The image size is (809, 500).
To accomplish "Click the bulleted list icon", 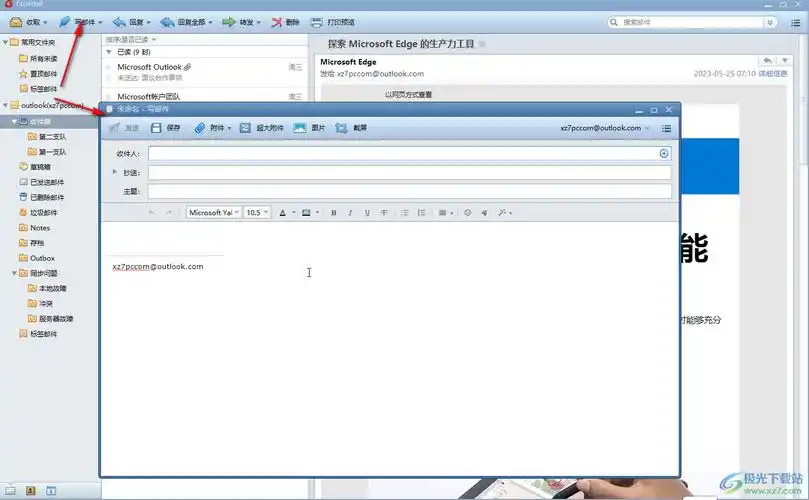I will point(404,213).
